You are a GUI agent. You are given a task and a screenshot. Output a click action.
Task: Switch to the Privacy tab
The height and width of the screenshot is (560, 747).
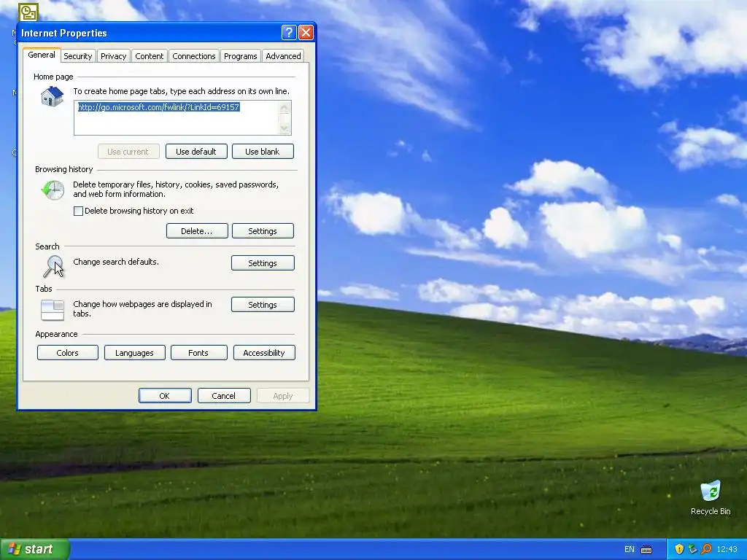[113, 56]
